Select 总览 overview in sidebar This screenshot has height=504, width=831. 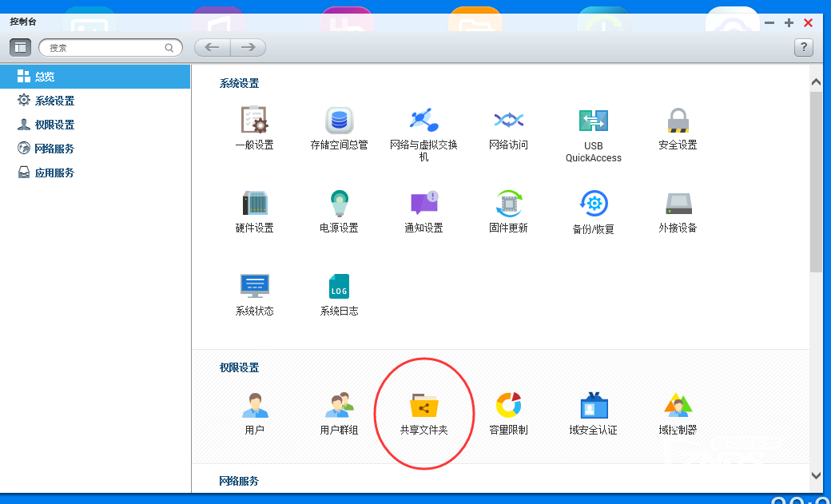pos(95,77)
